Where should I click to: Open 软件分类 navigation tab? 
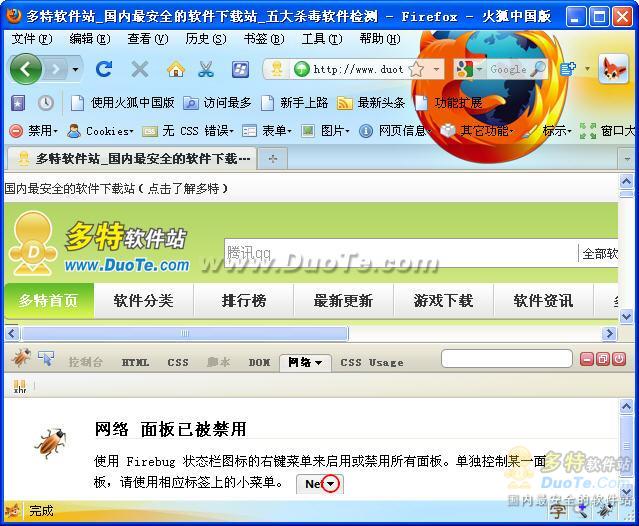[x=143, y=301]
